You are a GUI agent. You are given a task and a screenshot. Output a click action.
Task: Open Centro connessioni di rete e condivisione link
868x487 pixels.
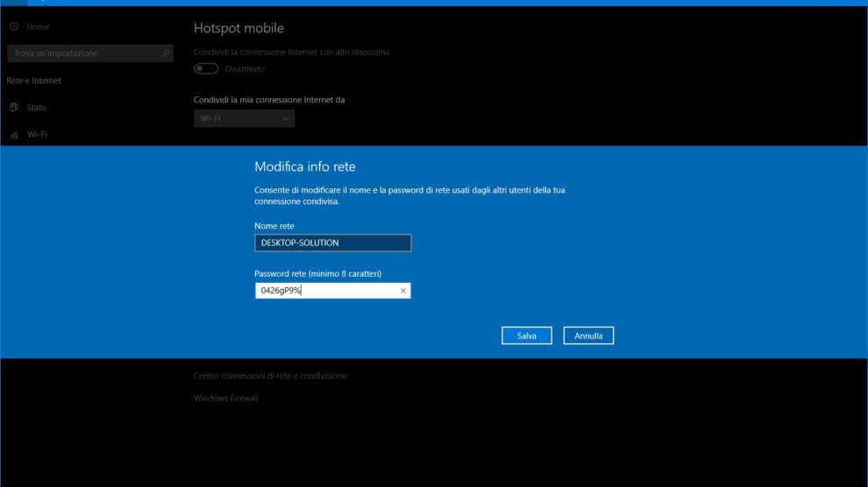point(270,376)
